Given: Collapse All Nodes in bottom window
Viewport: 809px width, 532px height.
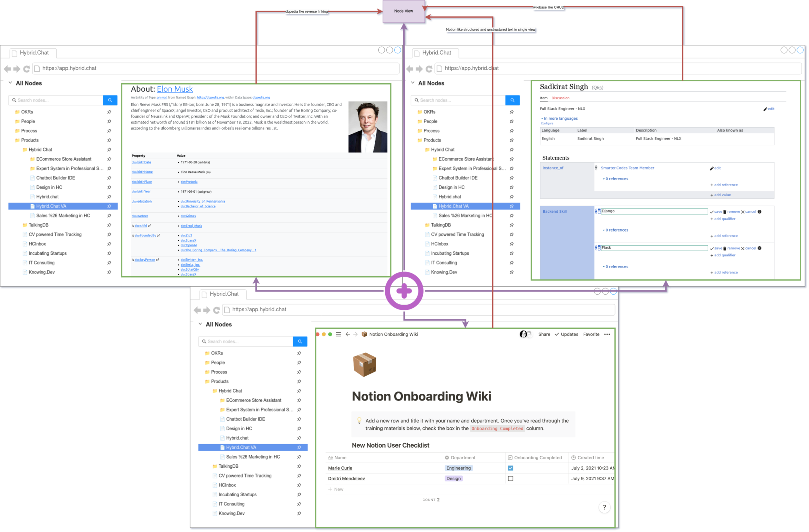Looking at the screenshot, I should [x=201, y=324].
